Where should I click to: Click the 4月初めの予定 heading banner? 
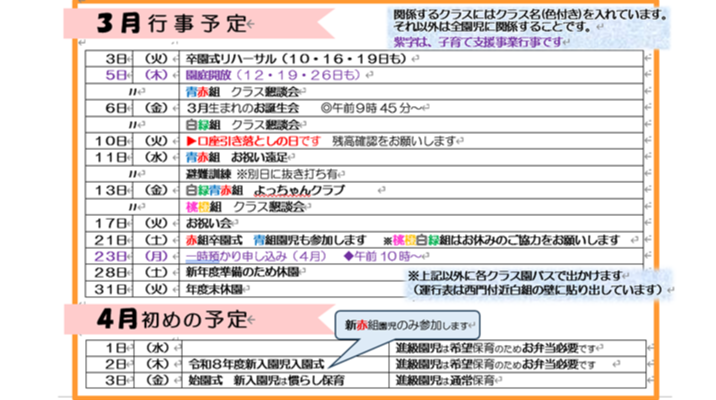[x=165, y=319]
